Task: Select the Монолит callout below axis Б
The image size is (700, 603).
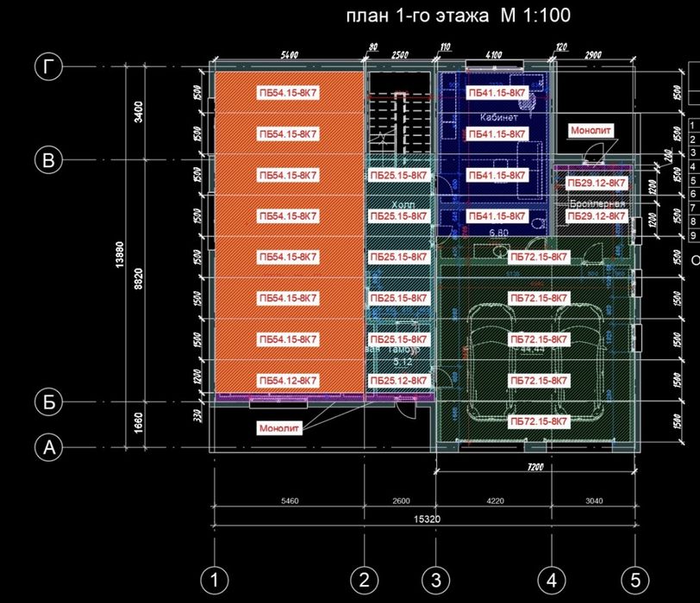Action: tap(279, 428)
